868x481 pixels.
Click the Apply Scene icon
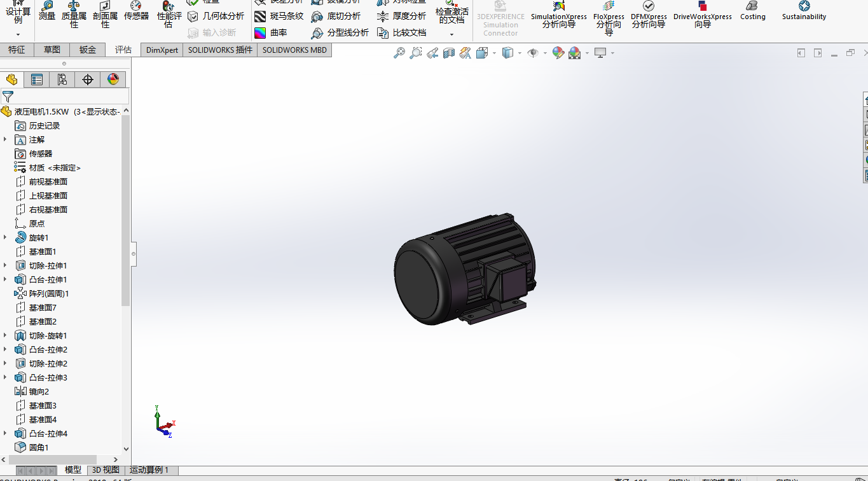(x=575, y=53)
